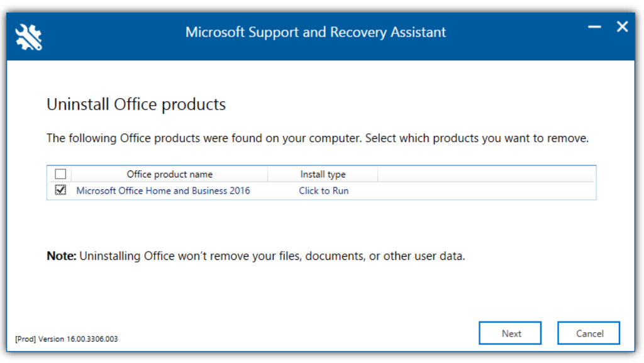Click the Note about keeping user files
Screen dimensions: 644x363
pyautogui.click(x=255, y=255)
